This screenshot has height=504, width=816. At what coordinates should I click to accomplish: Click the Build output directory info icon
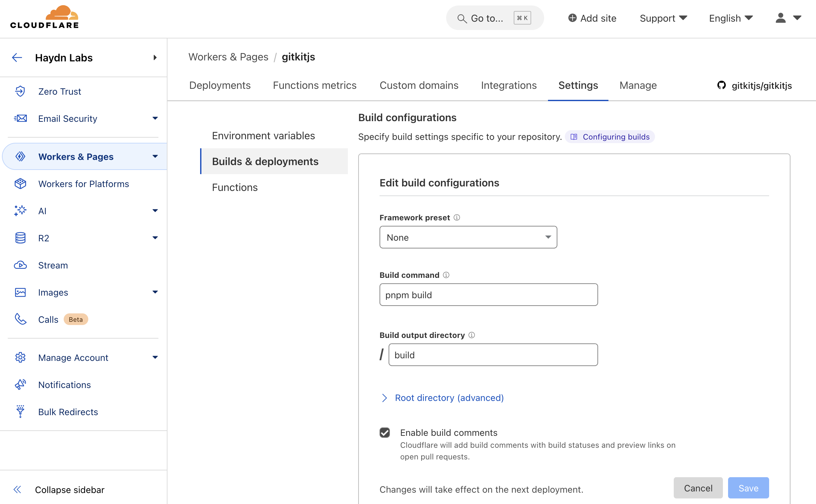coord(471,335)
